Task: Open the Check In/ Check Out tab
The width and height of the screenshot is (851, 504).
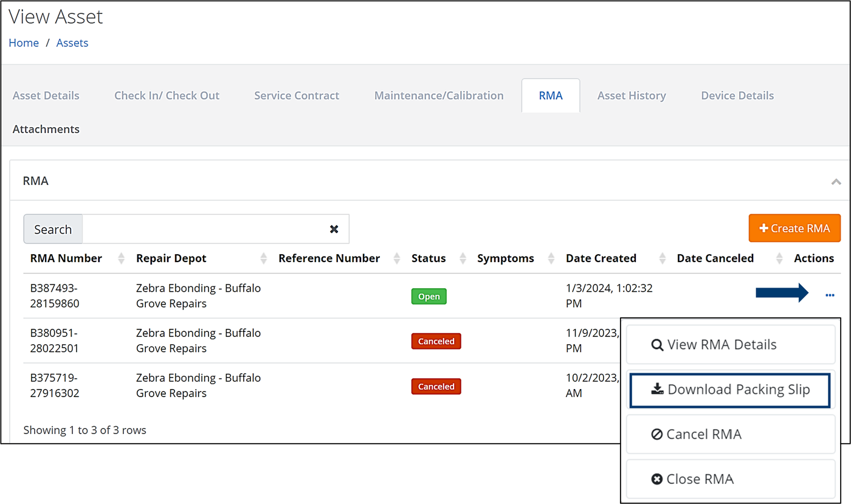Action: click(167, 95)
